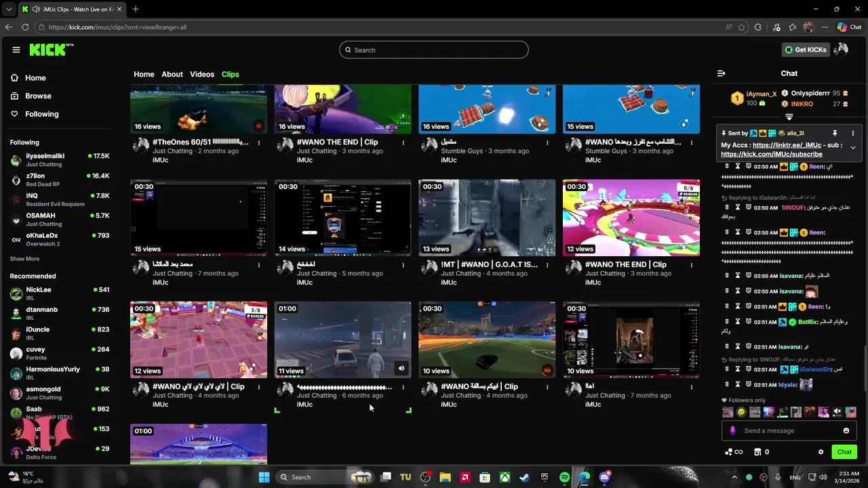The image size is (868, 488).
Task: Click the browser address bar URL
Action: coord(117,27)
